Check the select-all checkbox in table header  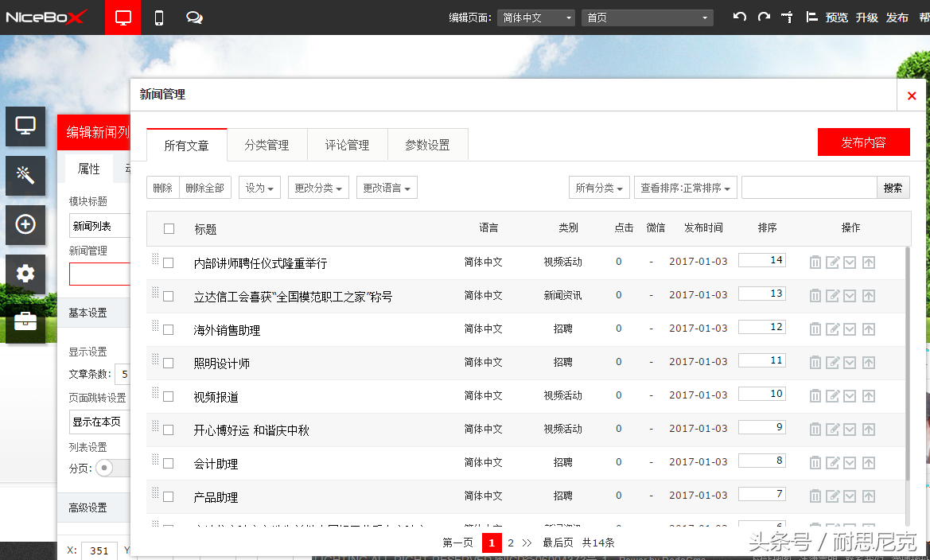point(169,229)
